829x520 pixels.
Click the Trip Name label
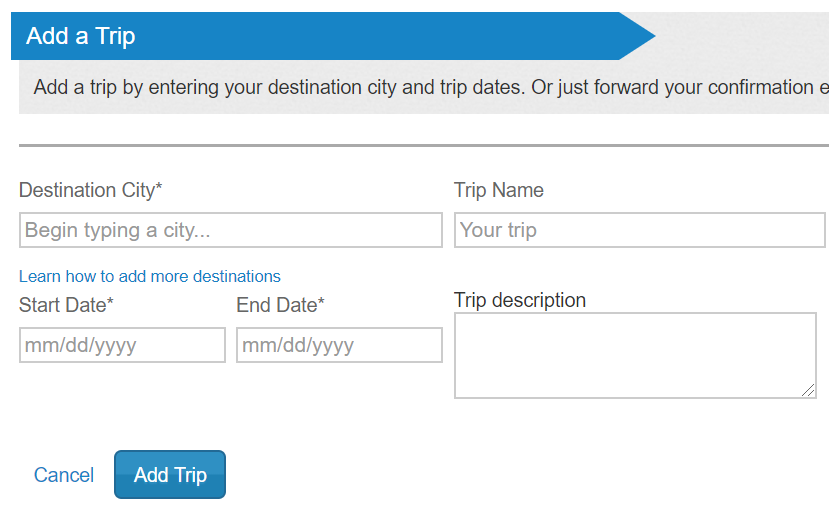499,190
